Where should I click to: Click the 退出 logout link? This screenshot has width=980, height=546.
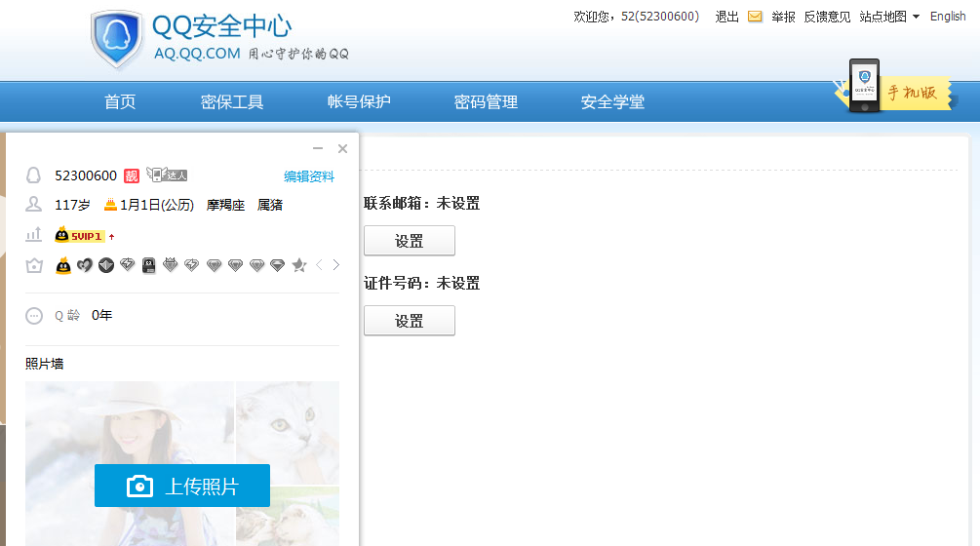726,17
